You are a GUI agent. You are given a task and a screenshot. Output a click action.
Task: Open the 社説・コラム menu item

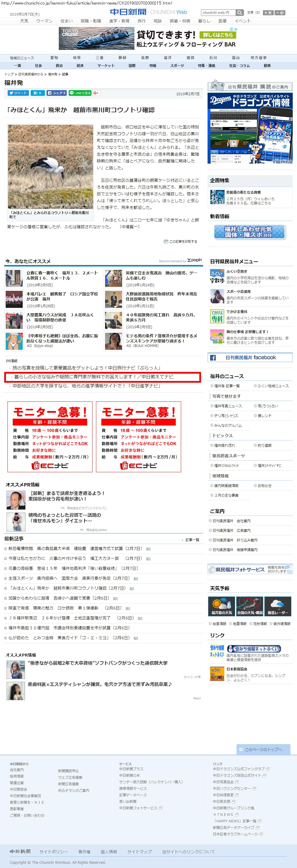pyautogui.click(x=239, y=65)
